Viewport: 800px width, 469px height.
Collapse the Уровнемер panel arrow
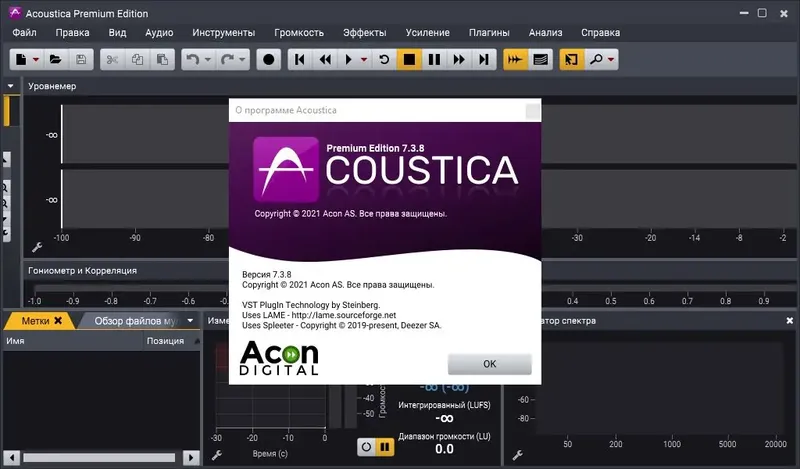tap(11, 86)
